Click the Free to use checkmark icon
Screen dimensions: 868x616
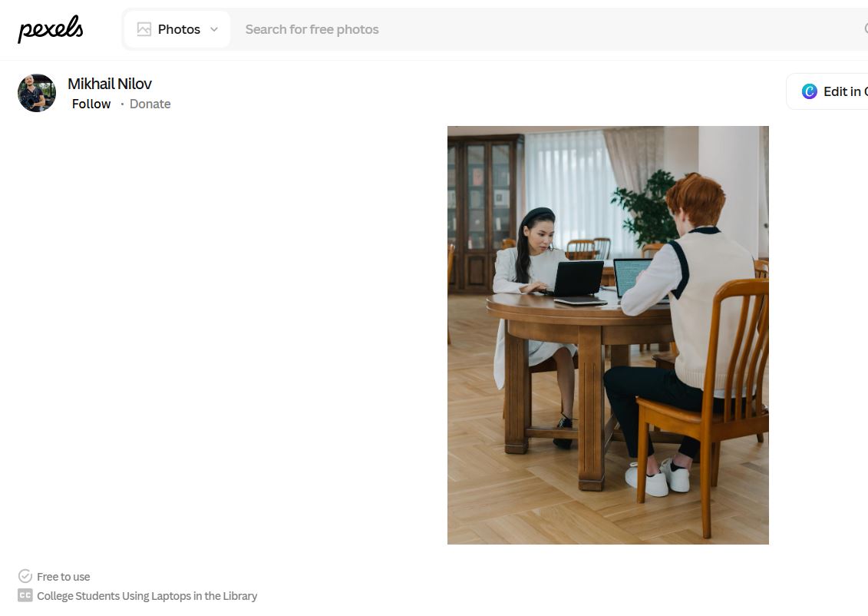click(x=25, y=576)
